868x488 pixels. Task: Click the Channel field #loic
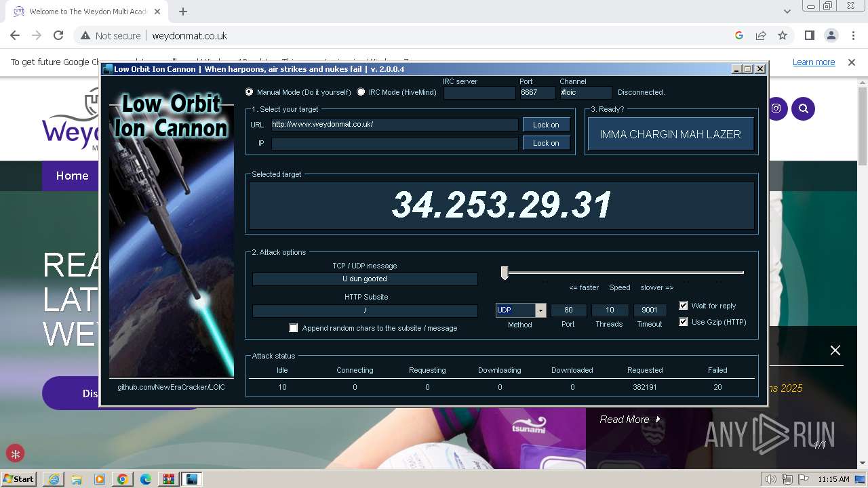click(x=586, y=92)
